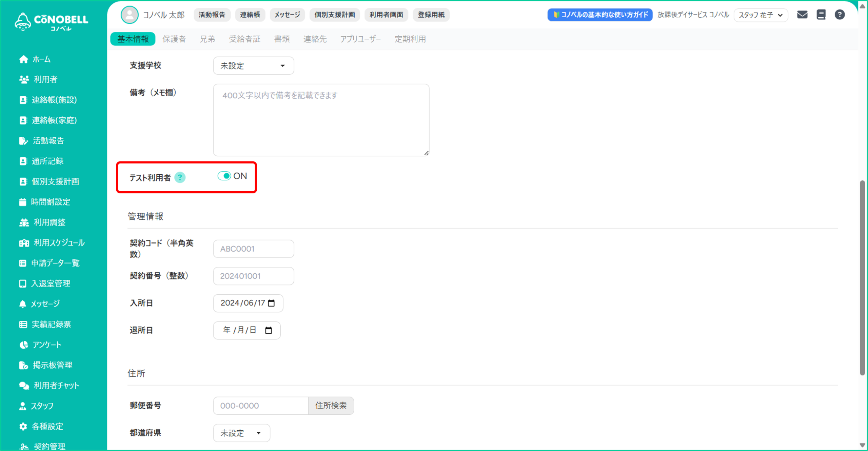Open コノベルの基本的な使い方ガイド link
The image size is (868, 451).
(x=600, y=15)
